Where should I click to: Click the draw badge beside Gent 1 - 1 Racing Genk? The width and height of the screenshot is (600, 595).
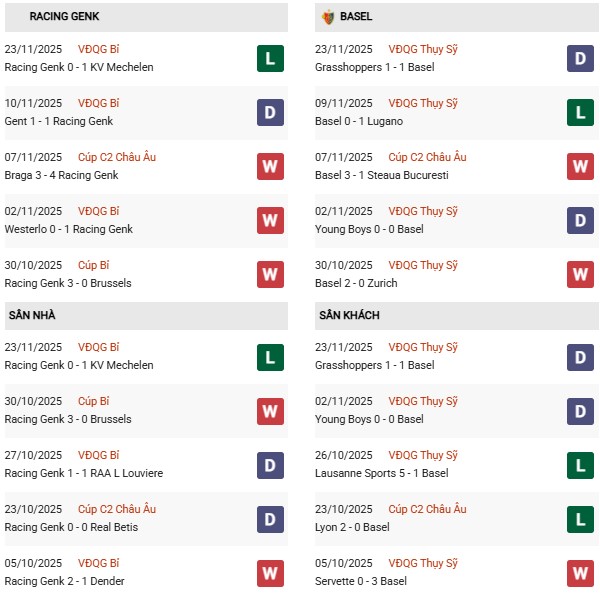click(270, 112)
